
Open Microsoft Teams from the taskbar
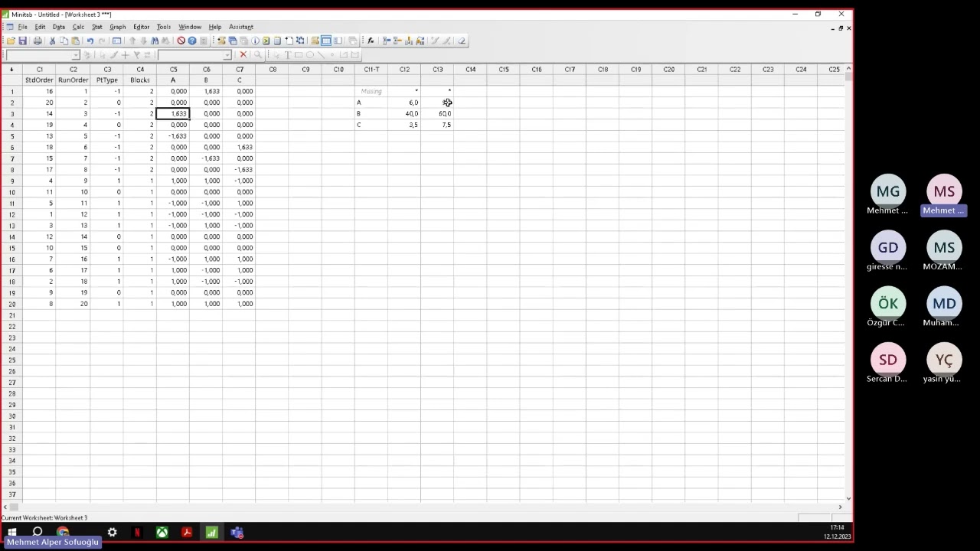(237, 532)
